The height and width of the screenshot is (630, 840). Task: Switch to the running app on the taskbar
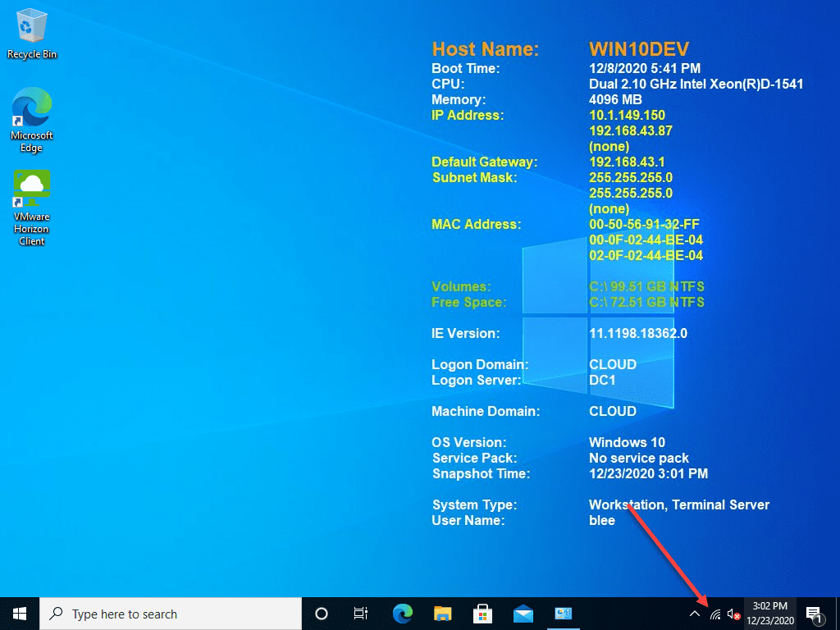coord(563,614)
